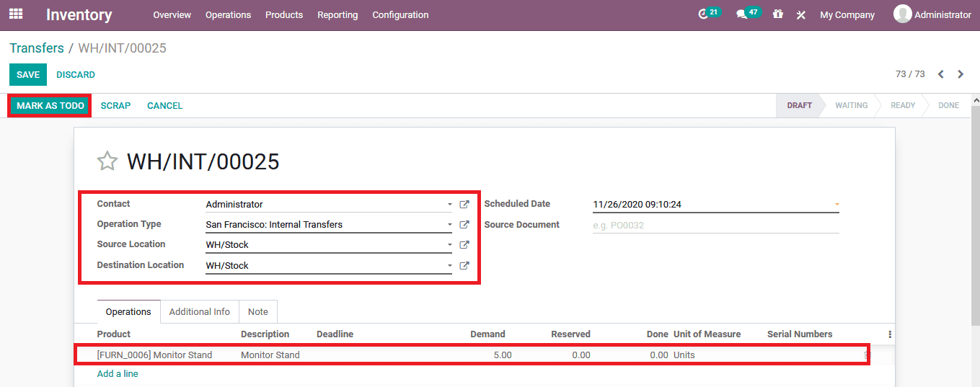Image resolution: width=980 pixels, height=387 pixels.
Task: Click the READY status stage
Action: tap(903, 105)
